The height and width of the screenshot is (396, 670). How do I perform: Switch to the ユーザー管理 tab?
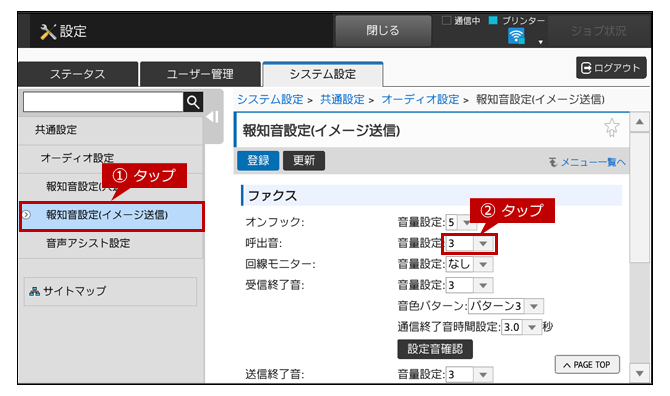click(x=200, y=74)
